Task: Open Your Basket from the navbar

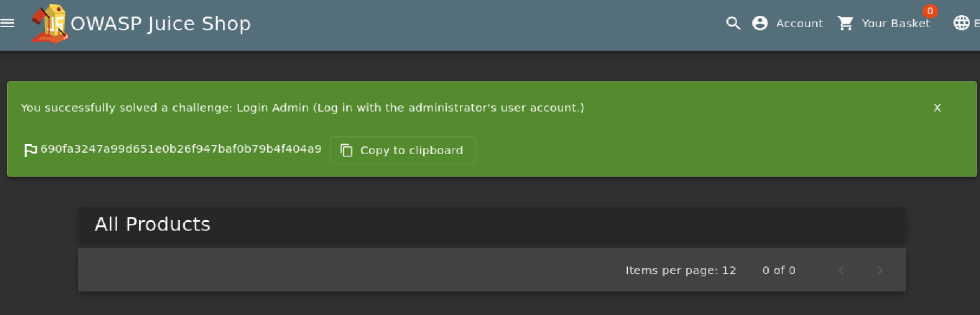Action: coord(896,24)
